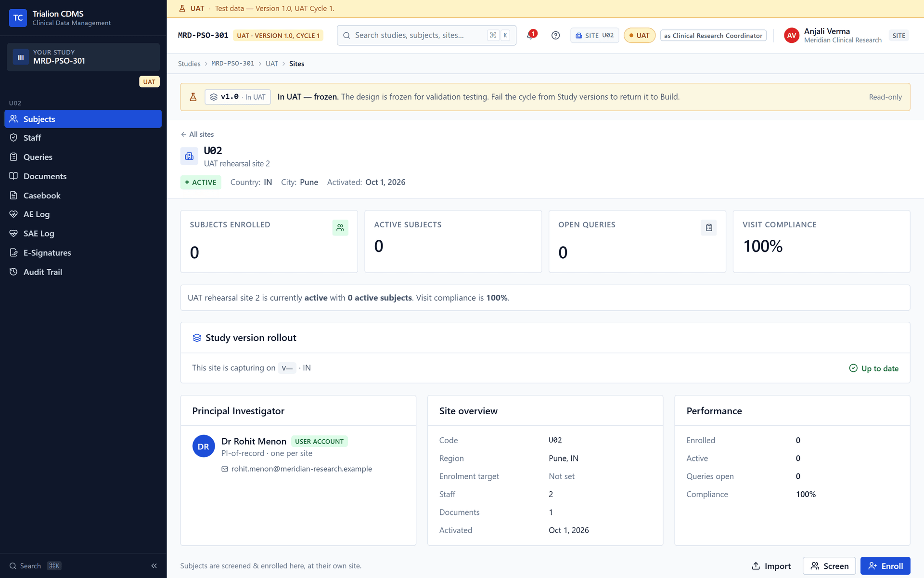Image resolution: width=924 pixels, height=578 pixels.
Task: Click the Up to date status
Action: [873, 368]
